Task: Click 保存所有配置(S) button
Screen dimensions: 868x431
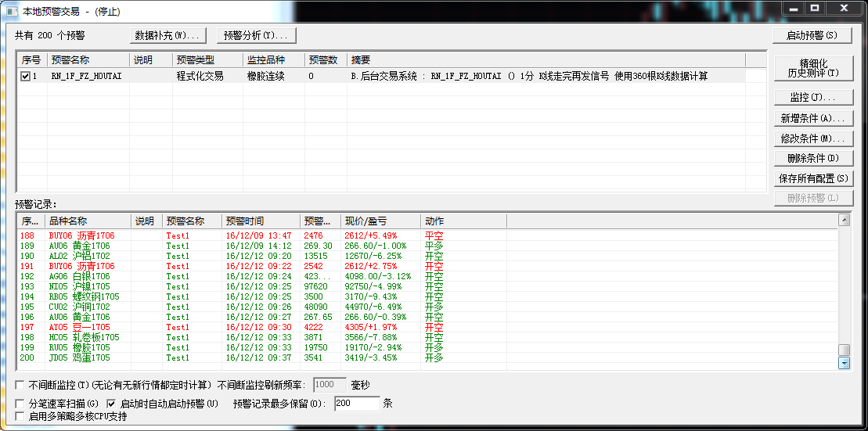Action: point(812,178)
